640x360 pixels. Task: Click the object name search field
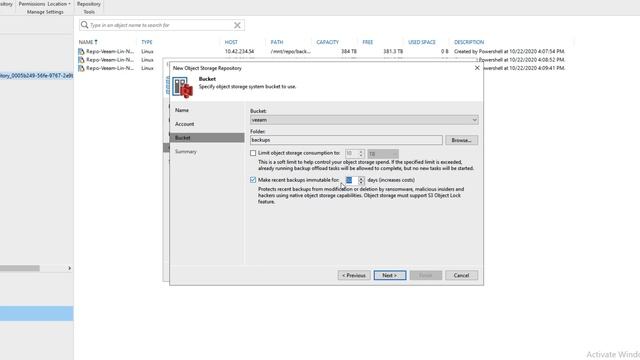161,25
